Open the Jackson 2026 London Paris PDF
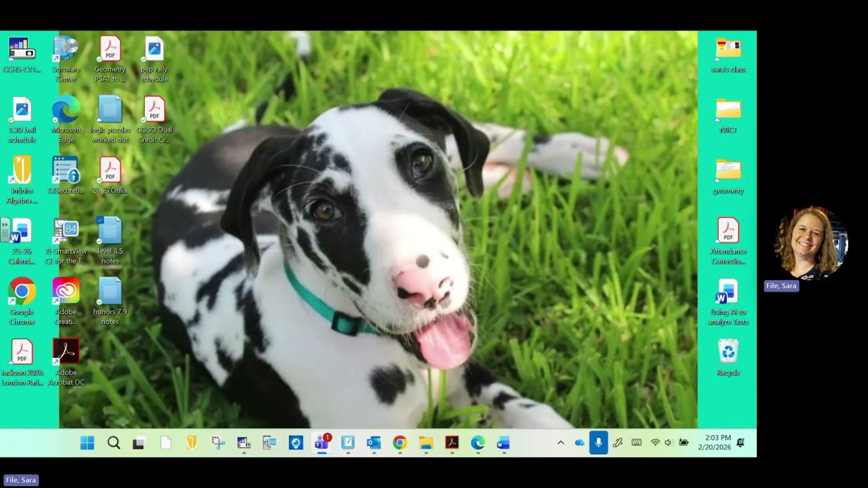Image resolution: width=868 pixels, height=488 pixels. click(x=22, y=363)
